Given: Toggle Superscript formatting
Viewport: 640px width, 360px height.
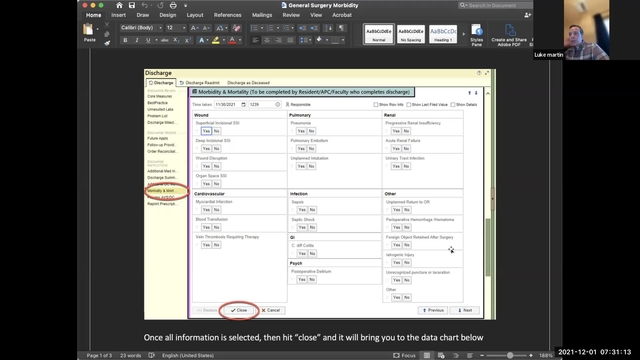Looking at the screenshot, I should pyautogui.click(x=187, y=40).
